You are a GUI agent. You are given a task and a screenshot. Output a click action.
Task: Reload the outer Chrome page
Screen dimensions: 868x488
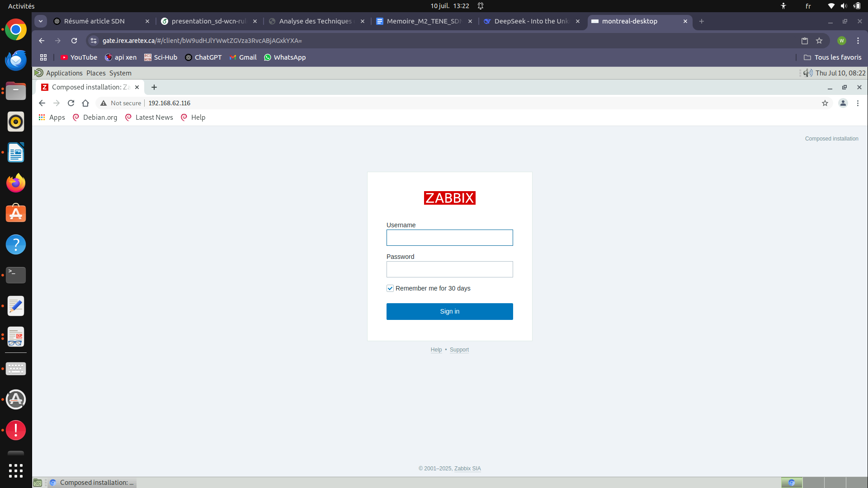point(74,41)
